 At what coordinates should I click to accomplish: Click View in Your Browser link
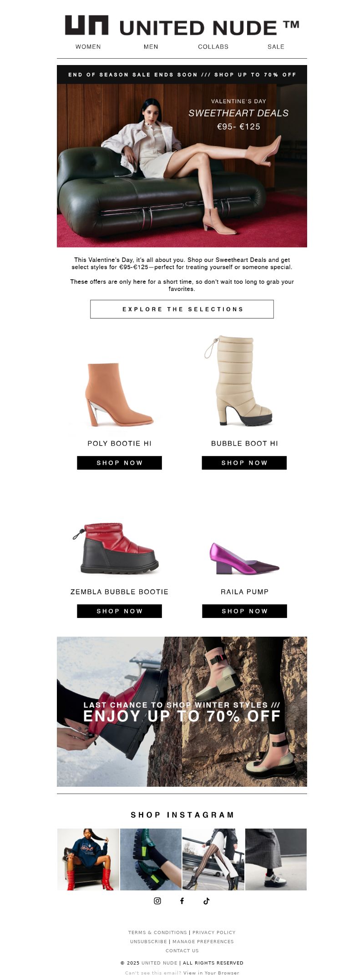[x=211, y=973]
